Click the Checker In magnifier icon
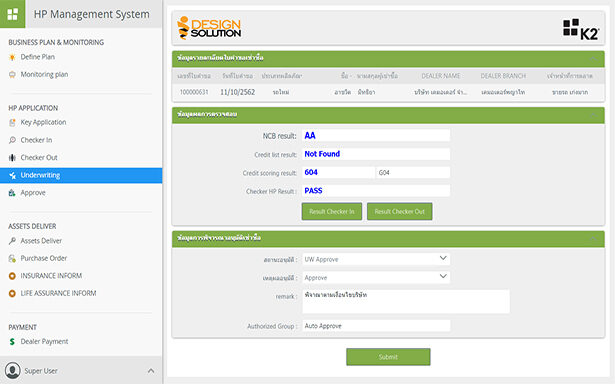 click(12, 140)
